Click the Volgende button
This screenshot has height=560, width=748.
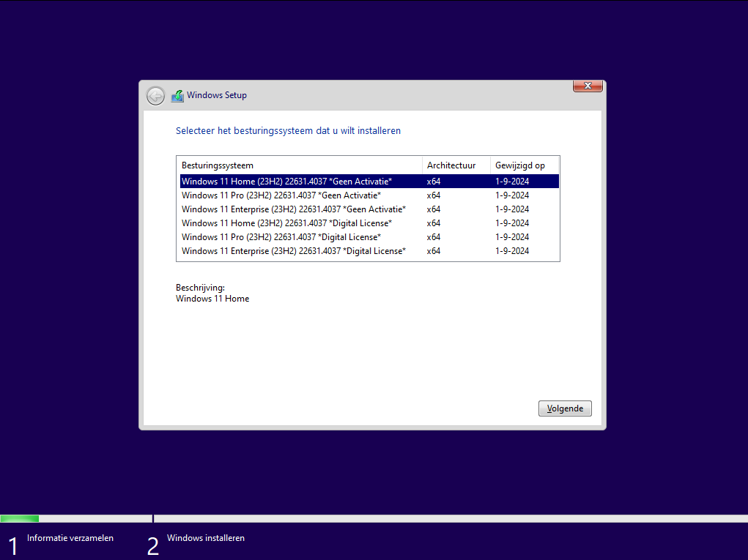tap(565, 408)
